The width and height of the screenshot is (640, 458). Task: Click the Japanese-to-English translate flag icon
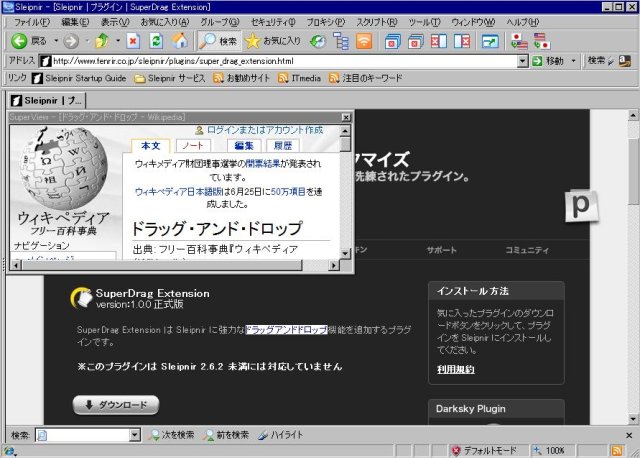(x=519, y=41)
